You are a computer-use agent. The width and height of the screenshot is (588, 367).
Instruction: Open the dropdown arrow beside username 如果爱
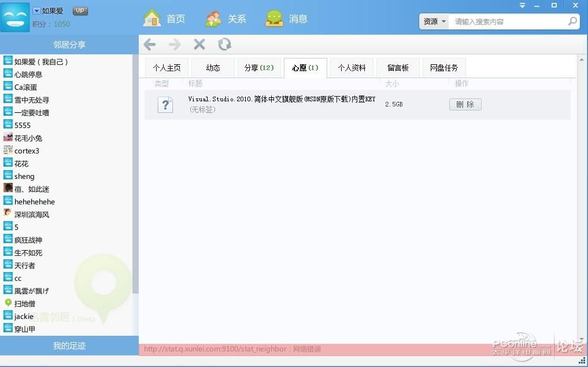click(x=36, y=11)
